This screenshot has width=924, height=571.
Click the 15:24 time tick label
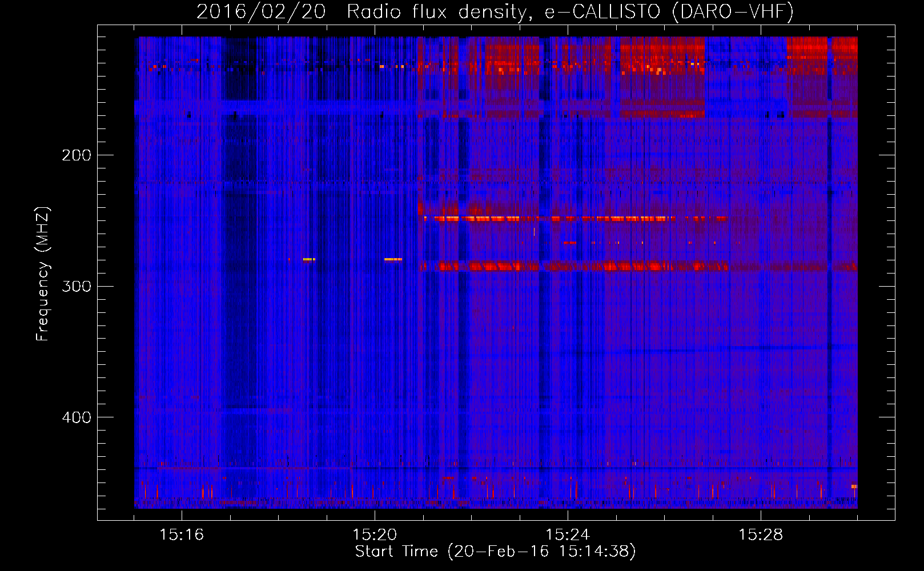tap(568, 535)
